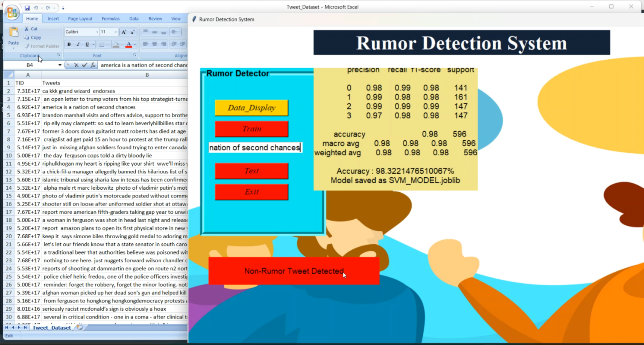Switch to the Formulas ribbon tab
The image size is (644, 345).
click(111, 18)
